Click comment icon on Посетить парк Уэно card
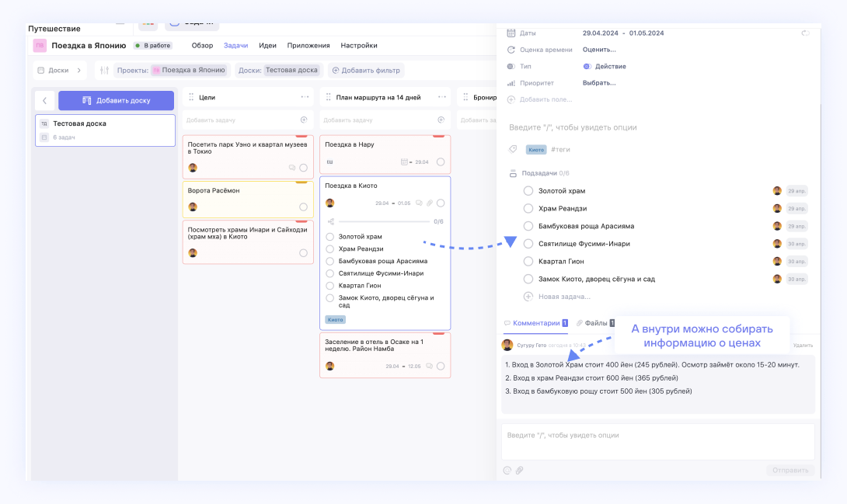Viewport: 847px width, 504px height. click(292, 168)
